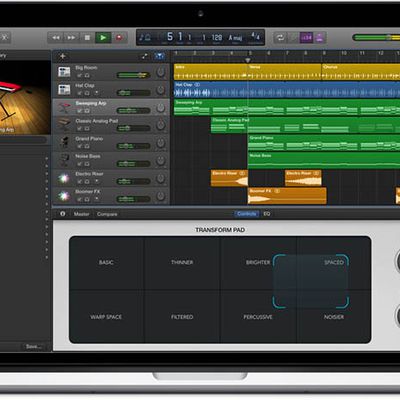Image resolution: width=400 pixels, height=400 pixels.
Task: Select the NOISIER Transform Pad cell
Action: pyautogui.click(x=334, y=317)
